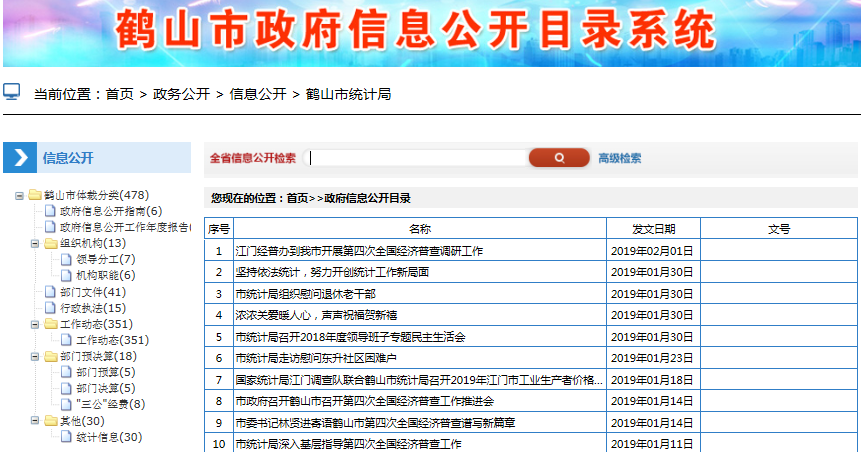
Task: Collapse the 其他 tree folder
Action: click(35, 421)
